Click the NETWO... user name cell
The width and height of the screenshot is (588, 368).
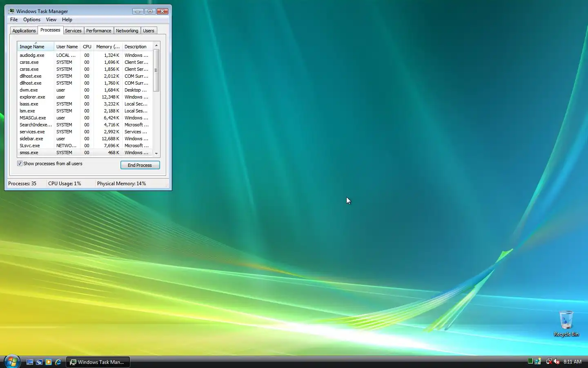click(66, 146)
